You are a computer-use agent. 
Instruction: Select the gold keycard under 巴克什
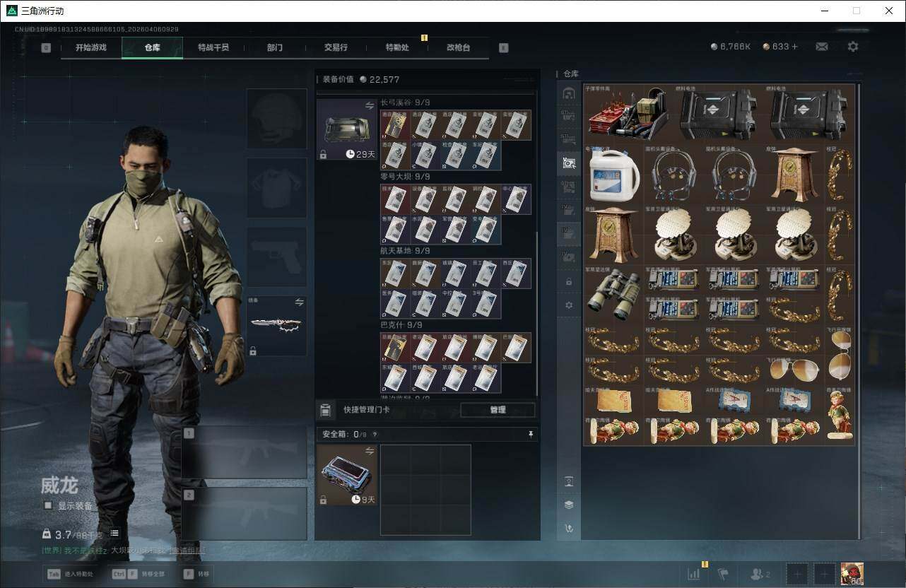click(x=395, y=348)
